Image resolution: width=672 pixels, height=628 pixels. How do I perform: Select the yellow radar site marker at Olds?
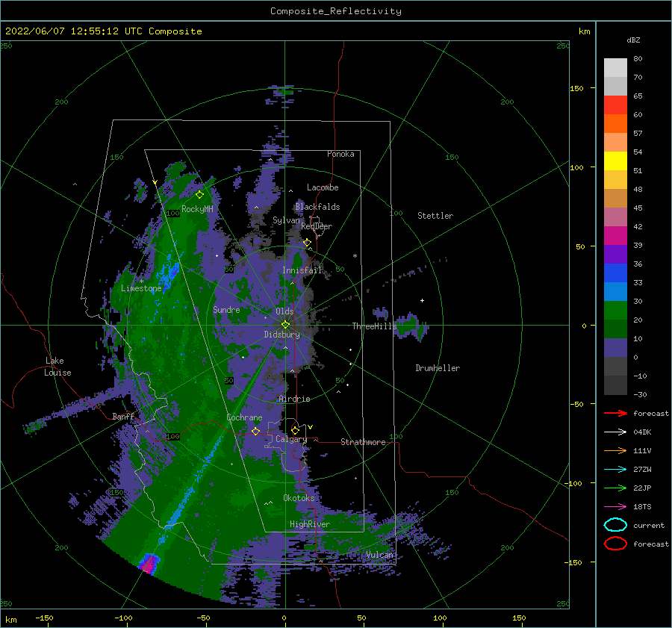[x=285, y=325]
